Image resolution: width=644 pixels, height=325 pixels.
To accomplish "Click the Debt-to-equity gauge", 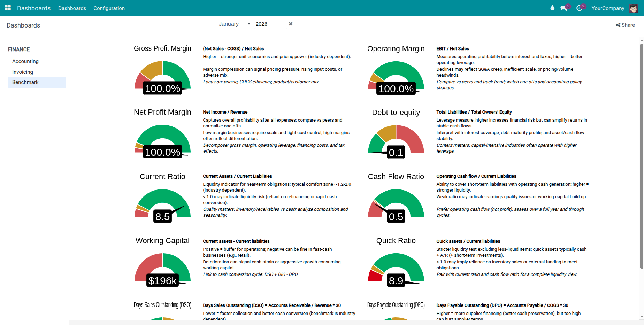I will [396, 139].
